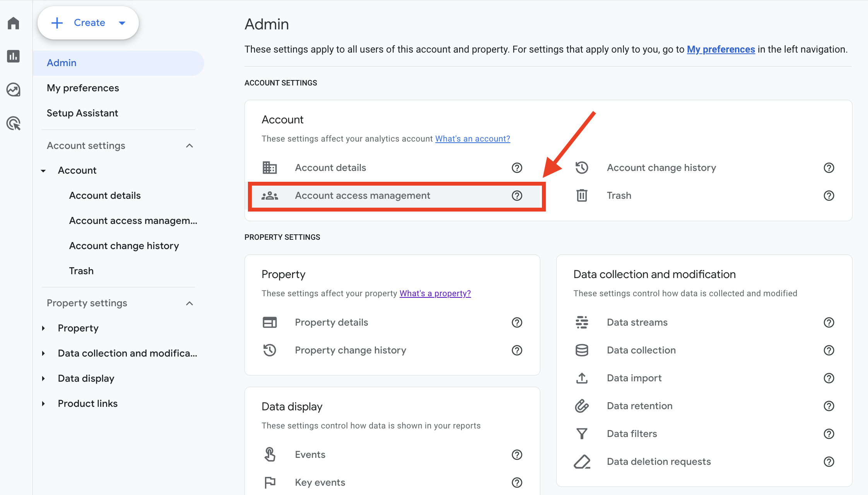Open Property details label in card
Image resolution: width=868 pixels, height=495 pixels.
pos(331,322)
